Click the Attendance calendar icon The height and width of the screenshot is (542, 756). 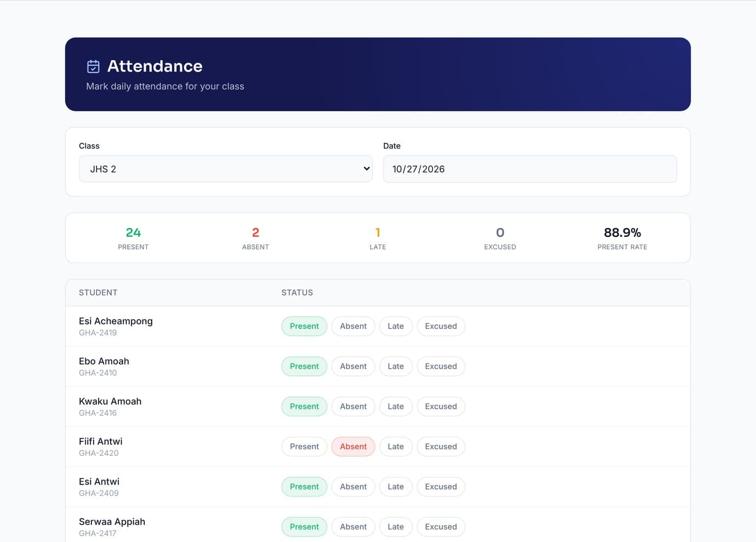coord(93,66)
